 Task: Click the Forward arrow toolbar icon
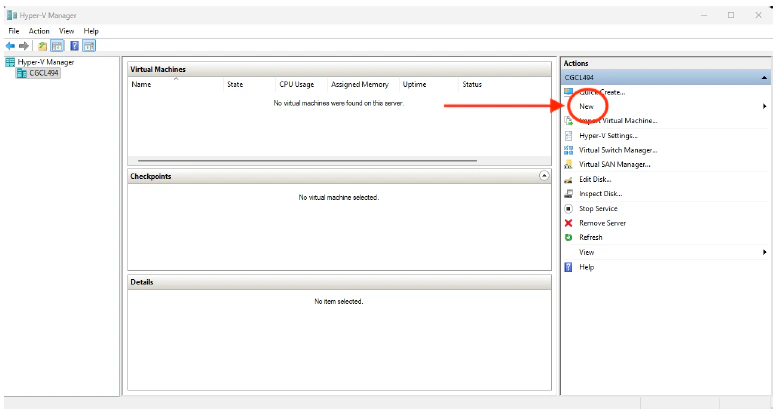[24, 46]
